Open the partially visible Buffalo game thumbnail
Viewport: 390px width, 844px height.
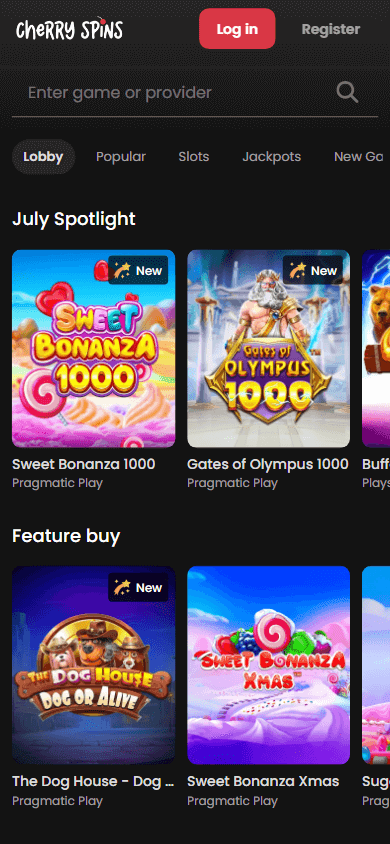pyautogui.click(x=376, y=348)
